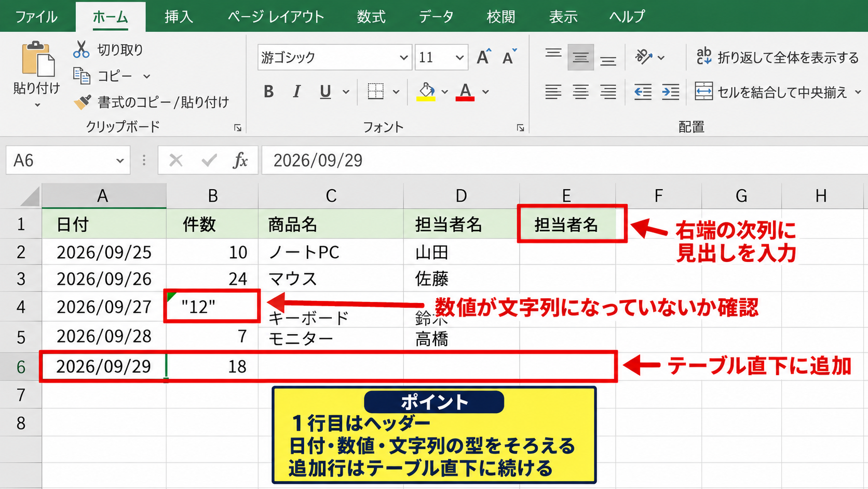Open the Help (ヘルプ) tab
The image size is (868, 489).
pos(627,17)
